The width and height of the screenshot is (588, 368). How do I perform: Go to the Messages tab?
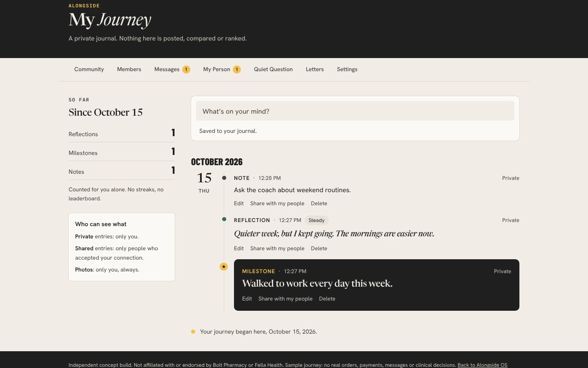[x=172, y=70]
